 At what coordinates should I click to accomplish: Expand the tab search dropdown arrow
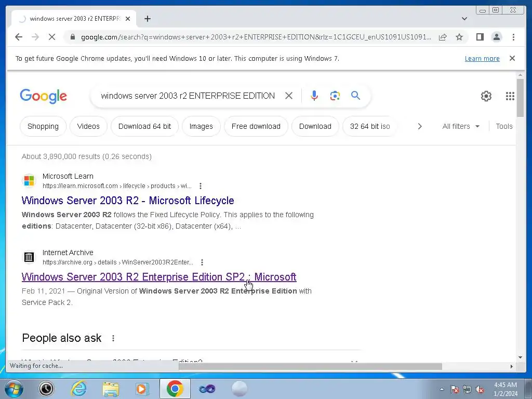point(464,19)
